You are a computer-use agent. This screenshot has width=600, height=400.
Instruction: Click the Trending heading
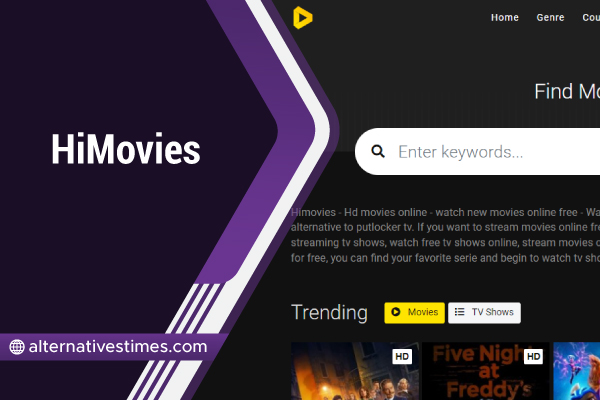[x=329, y=313]
